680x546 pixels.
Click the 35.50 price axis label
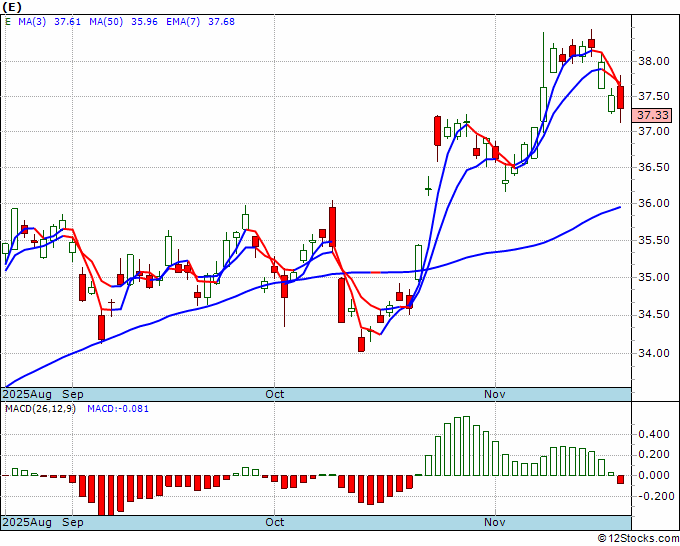point(654,240)
